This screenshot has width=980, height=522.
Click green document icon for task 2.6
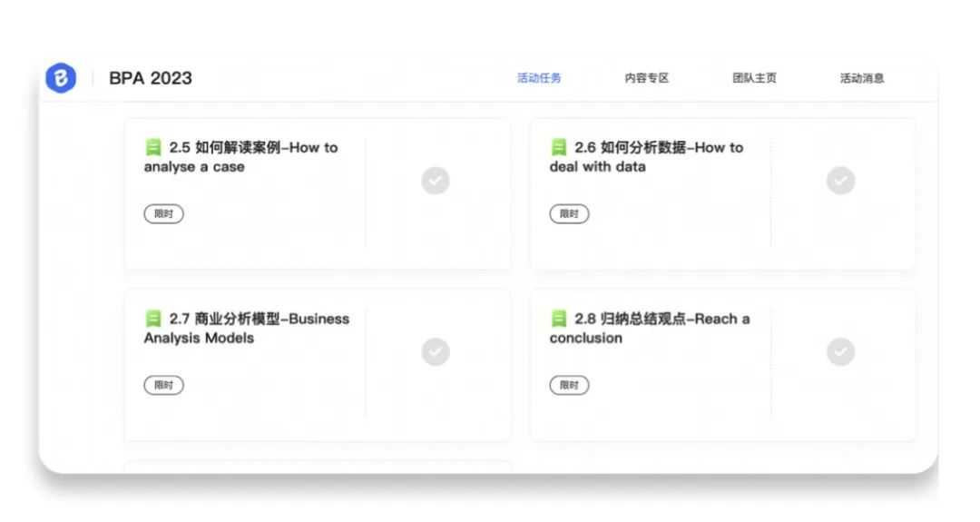click(x=559, y=148)
